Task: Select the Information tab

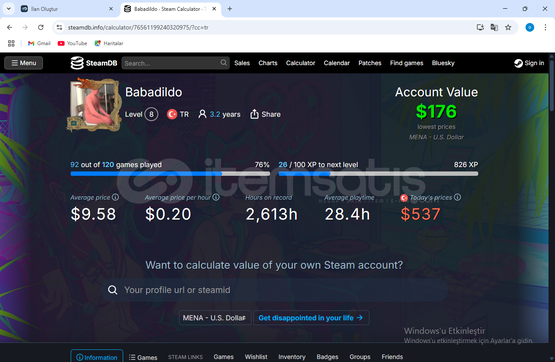Action: coord(97,356)
